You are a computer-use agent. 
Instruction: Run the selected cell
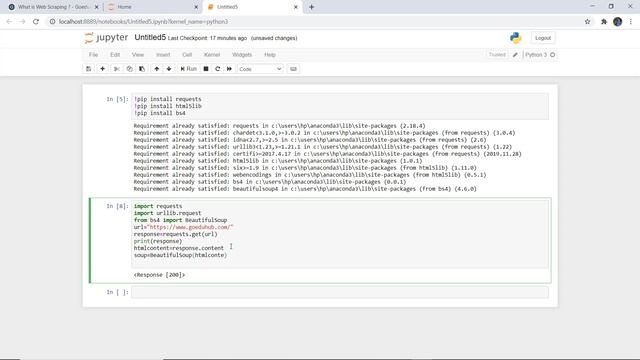[x=189, y=69]
